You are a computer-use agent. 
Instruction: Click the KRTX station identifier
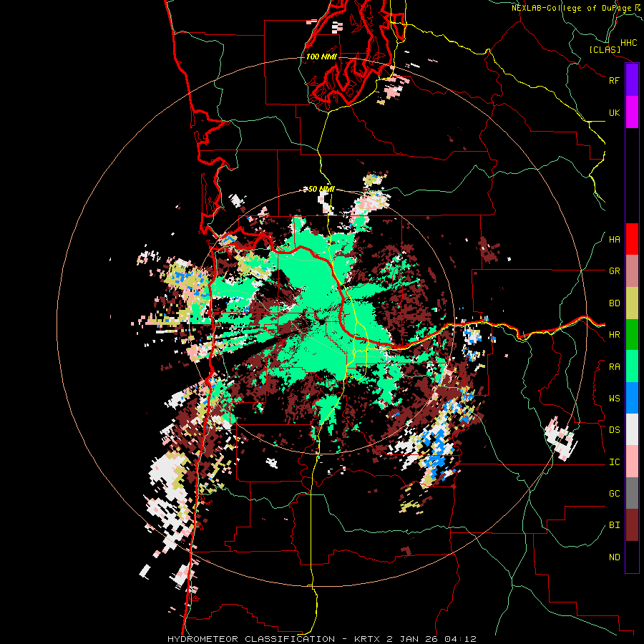368,639
